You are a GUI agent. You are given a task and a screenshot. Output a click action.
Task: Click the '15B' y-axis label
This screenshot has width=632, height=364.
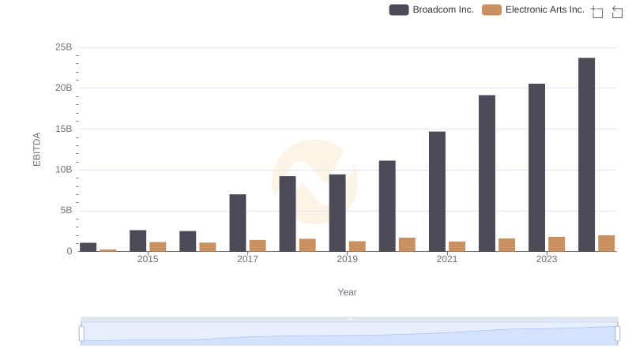point(64,129)
